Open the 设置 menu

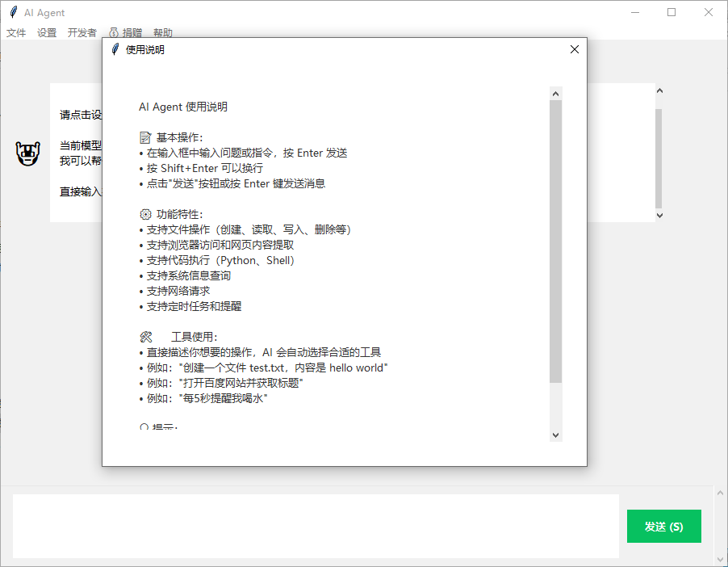[46, 32]
